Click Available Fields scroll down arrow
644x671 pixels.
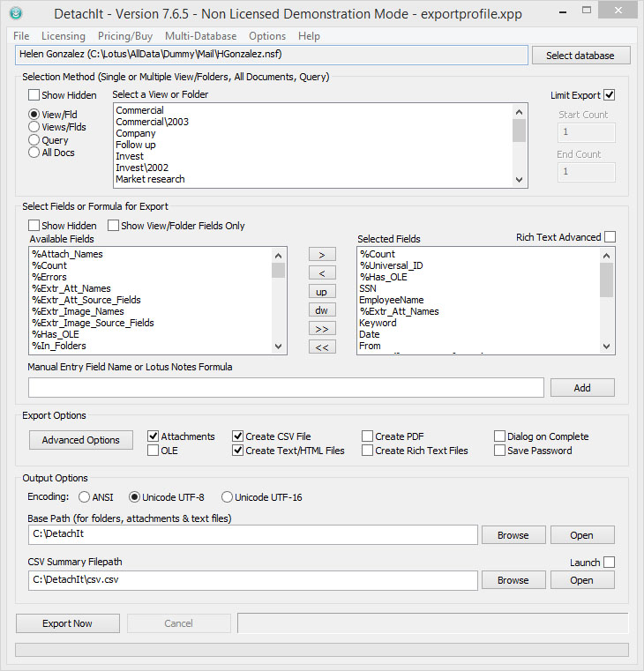(x=278, y=347)
